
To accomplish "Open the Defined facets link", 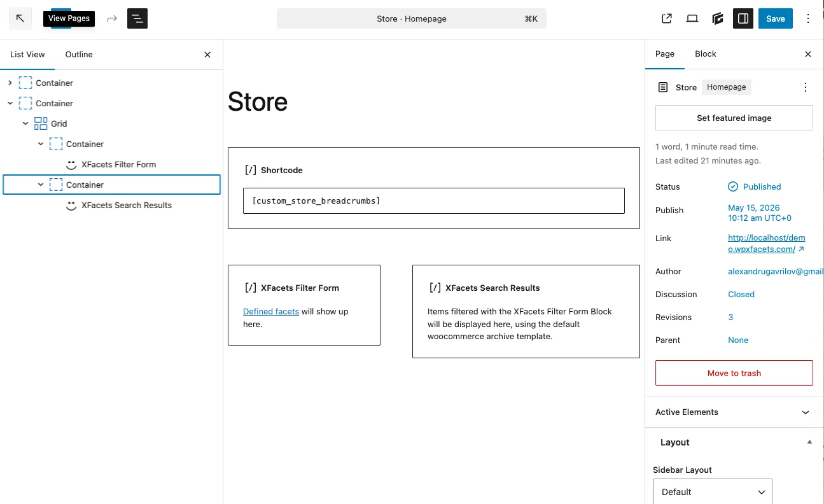I will click(x=271, y=311).
